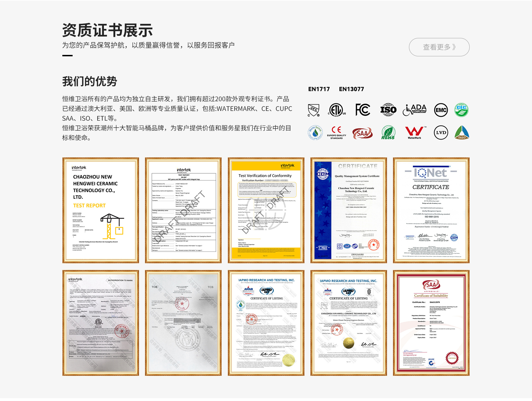Click the SASO triangle logo
532x401 pixels.
(x=462, y=133)
